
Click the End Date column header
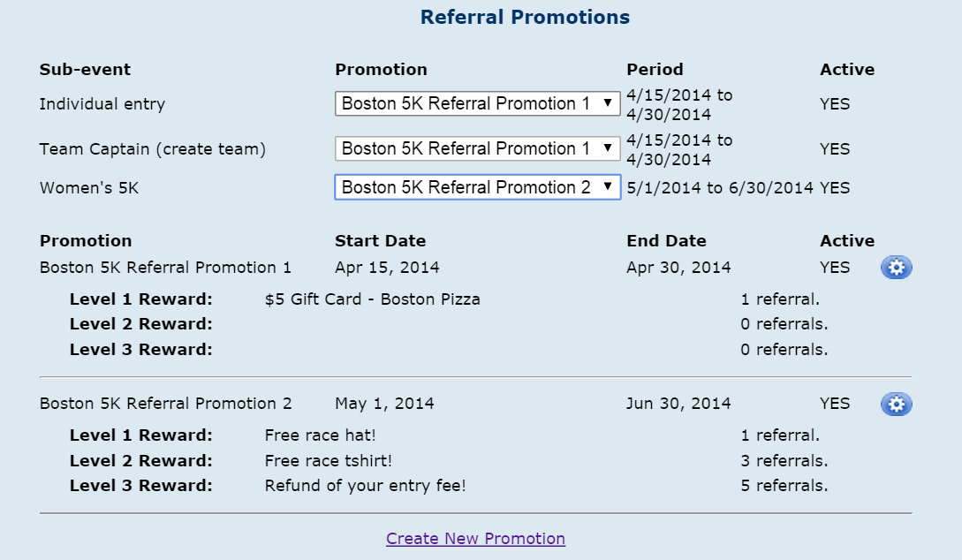[666, 241]
